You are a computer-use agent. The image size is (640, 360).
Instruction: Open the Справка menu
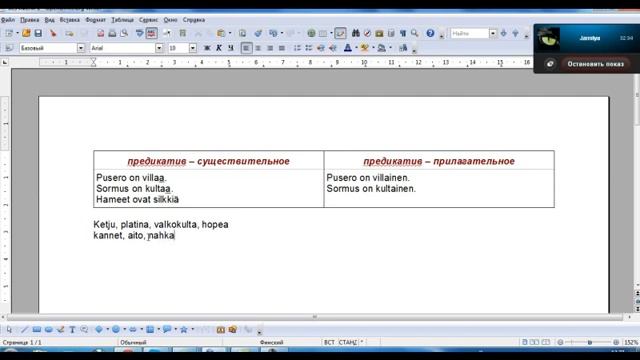[x=193, y=20]
